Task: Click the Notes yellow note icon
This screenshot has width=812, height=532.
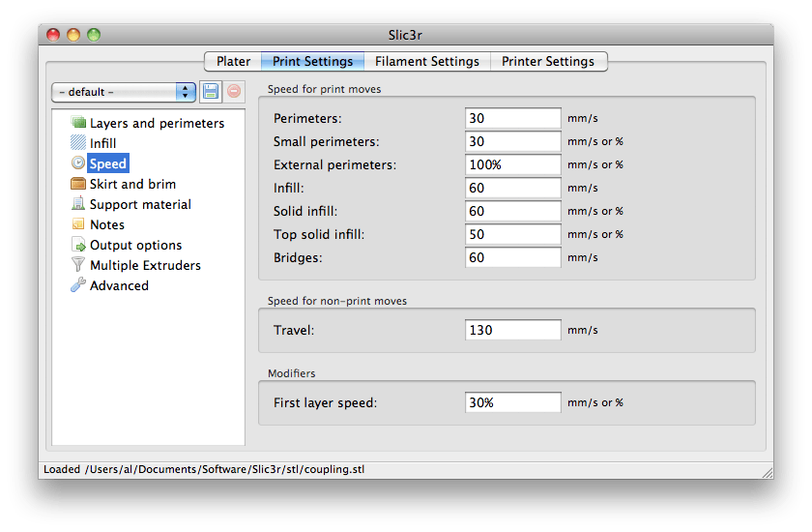Action: coord(78,223)
